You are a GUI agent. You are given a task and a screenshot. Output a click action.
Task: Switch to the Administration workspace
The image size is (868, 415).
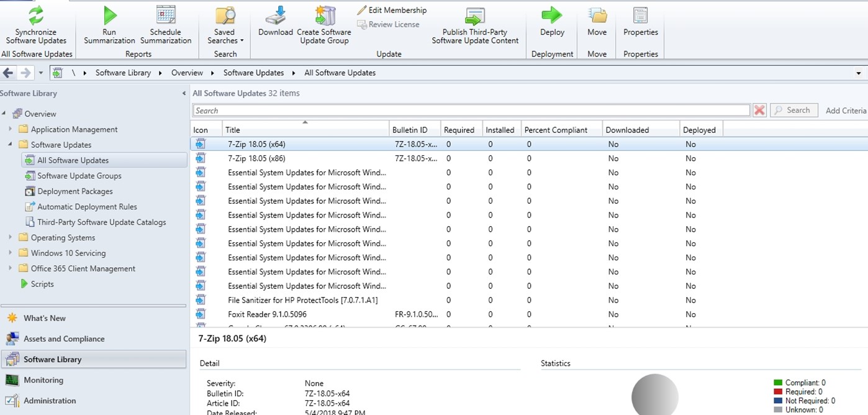point(93,401)
